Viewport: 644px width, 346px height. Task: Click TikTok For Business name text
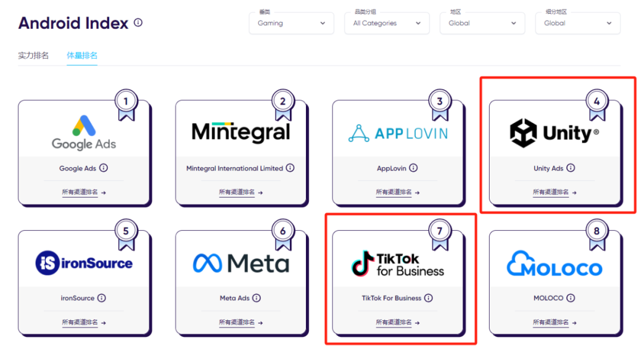pyautogui.click(x=391, y=298)
